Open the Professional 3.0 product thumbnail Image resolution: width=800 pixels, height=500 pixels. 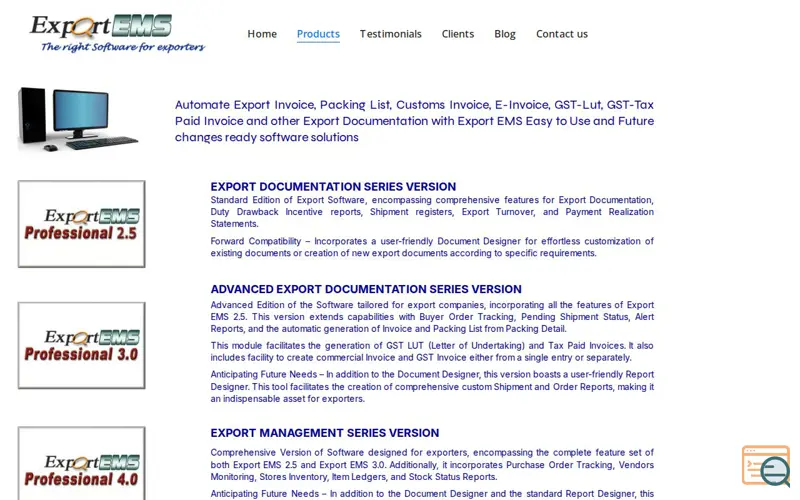tap(82, 345)
